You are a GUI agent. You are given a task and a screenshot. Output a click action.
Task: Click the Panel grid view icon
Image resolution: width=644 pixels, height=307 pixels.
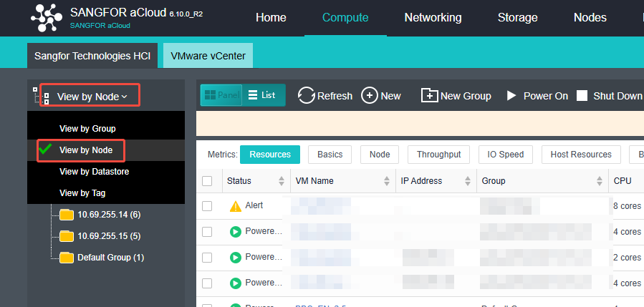(211, 94)
